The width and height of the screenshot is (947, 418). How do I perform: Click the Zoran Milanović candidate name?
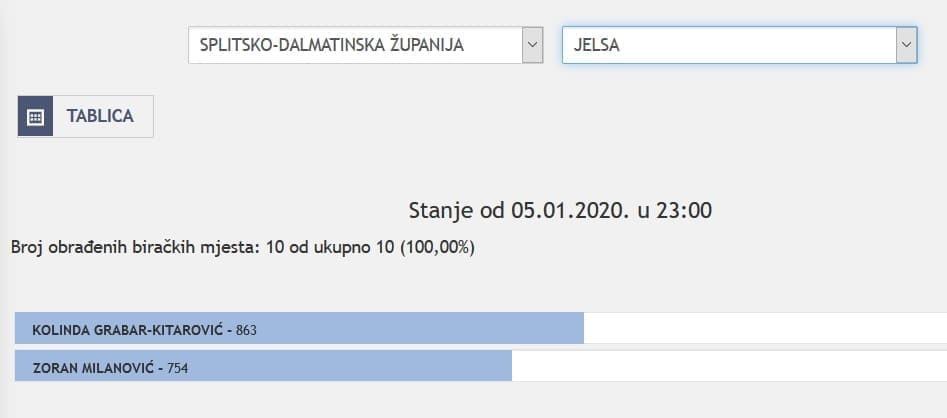[x=97, y=368]
